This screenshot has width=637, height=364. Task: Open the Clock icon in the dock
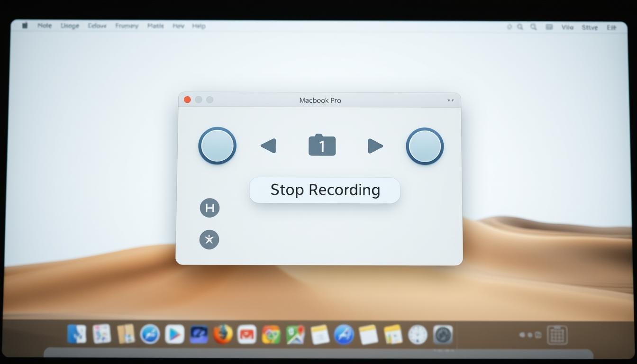coord(418,335)
